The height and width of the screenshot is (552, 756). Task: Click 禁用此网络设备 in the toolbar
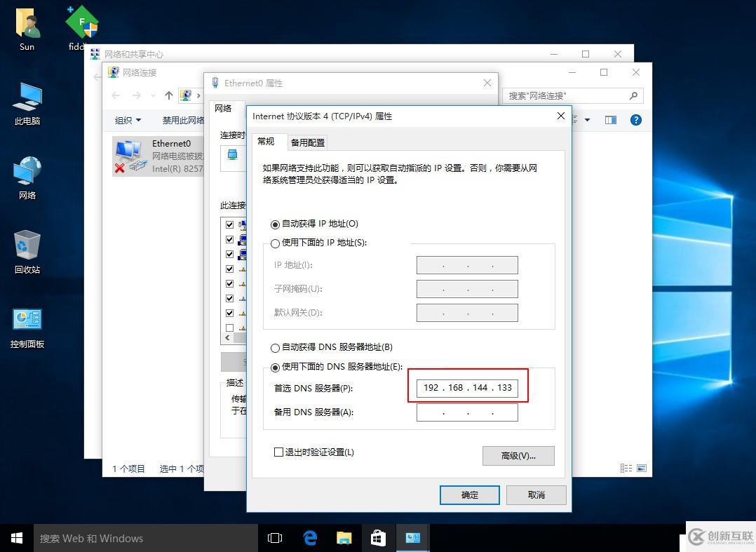click(x=183, y=120)
